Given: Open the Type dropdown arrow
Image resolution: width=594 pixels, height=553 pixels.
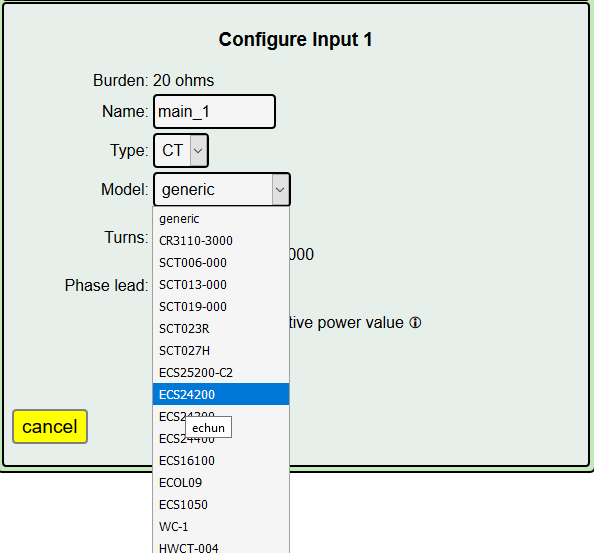Looking at the screenshot, I should click(199, 150).
